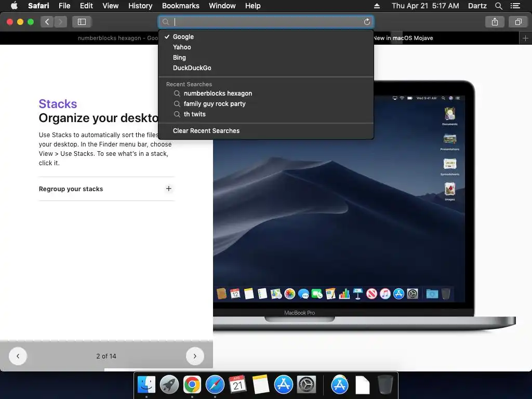Click the Safari forward navigation arrow
The image size is (532, 399).
[60, 22]
